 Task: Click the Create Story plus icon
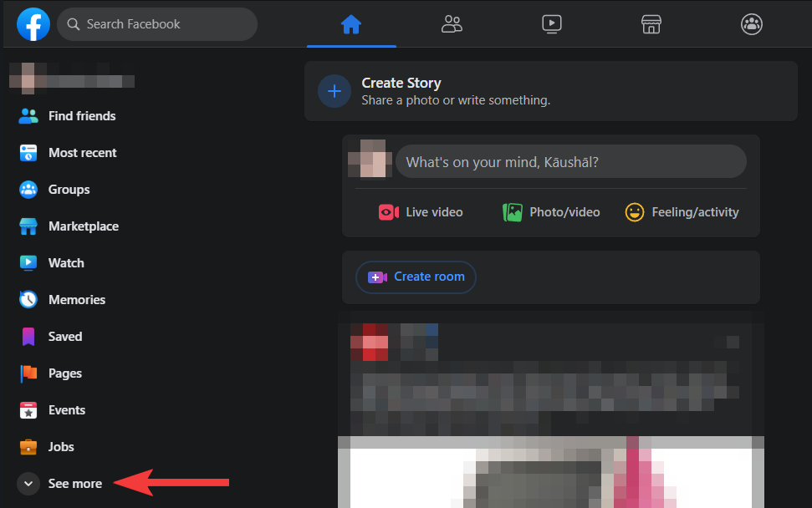coord(335,91)
